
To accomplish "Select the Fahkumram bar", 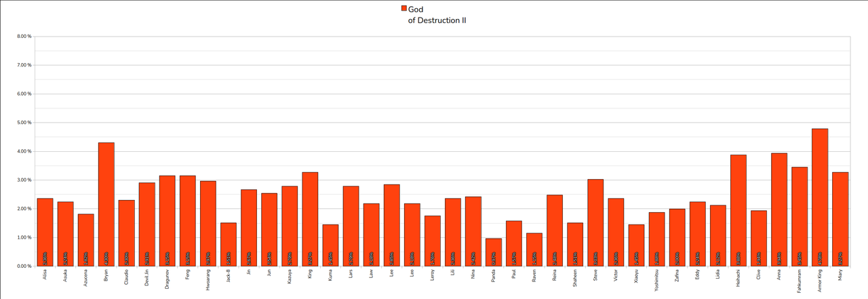I will click(800, 217).
